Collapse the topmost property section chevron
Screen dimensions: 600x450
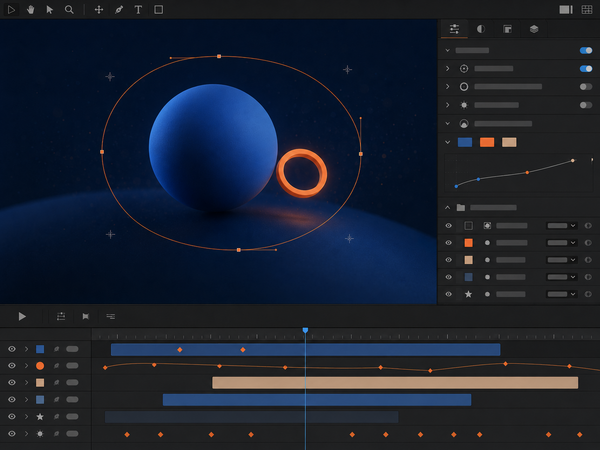click(447, 51)
